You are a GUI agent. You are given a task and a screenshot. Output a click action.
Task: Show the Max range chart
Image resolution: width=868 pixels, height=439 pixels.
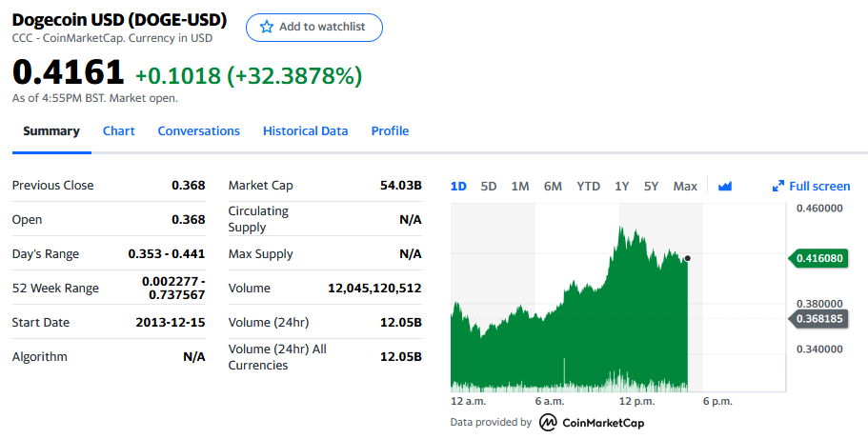click(x=685, y=186)
